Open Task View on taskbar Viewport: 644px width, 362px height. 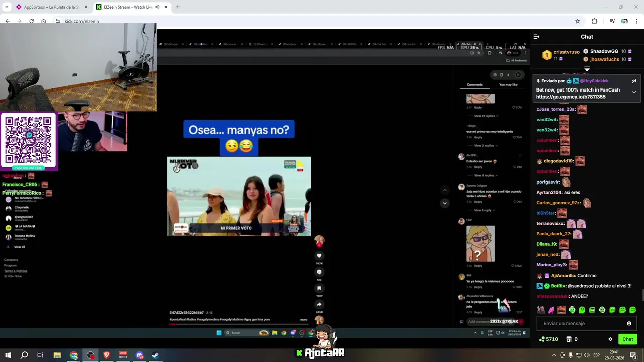point(40,355)
